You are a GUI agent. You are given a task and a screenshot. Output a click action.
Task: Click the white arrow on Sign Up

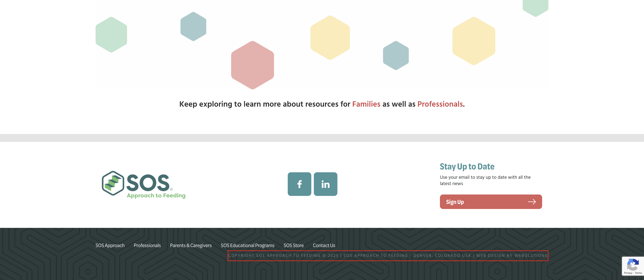point(531,202)
